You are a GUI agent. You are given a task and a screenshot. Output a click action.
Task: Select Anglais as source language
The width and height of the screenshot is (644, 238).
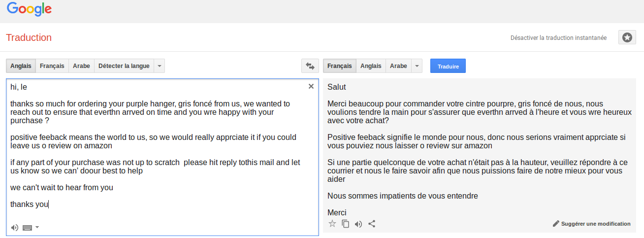(21, 66)
